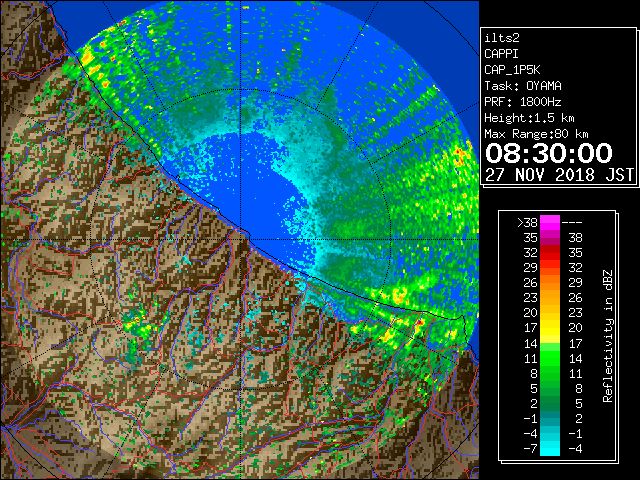
Task: Click the 'PRF: 1800Hz' text
Action: point(523,102)
